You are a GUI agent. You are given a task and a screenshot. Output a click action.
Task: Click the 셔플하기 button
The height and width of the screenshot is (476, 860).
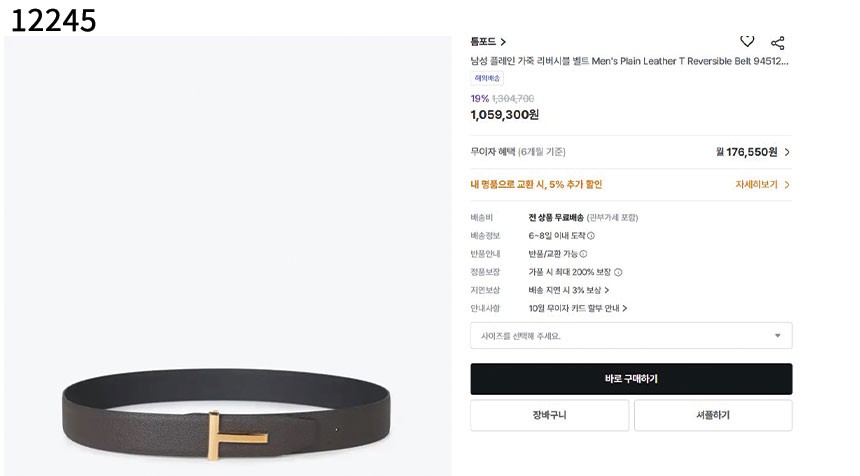click(x=713, y=415)
